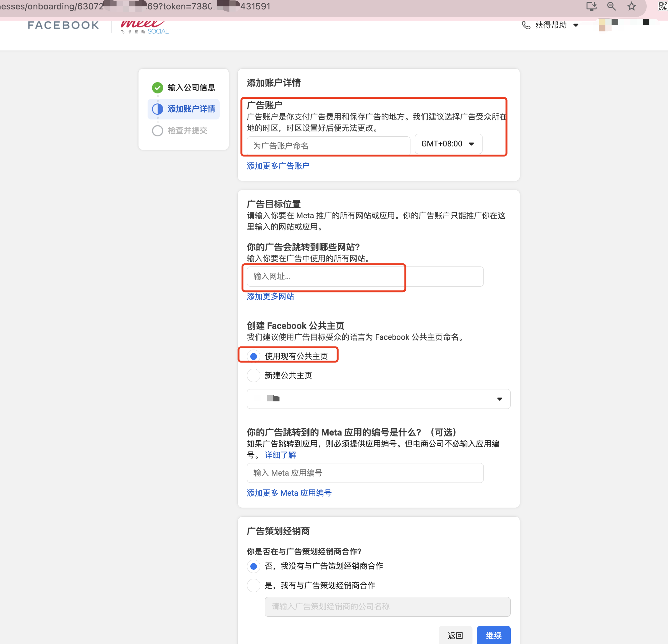Select the 检查并提交 step
This screenshot has width=668, height=644.
pos(180,131)
